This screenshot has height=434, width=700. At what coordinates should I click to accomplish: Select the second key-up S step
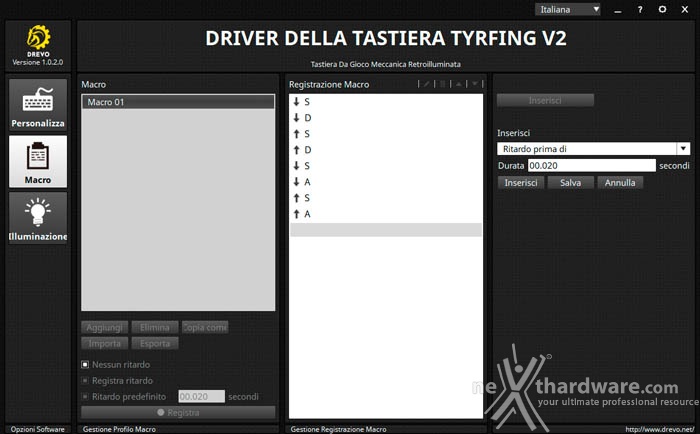[386, 198]
